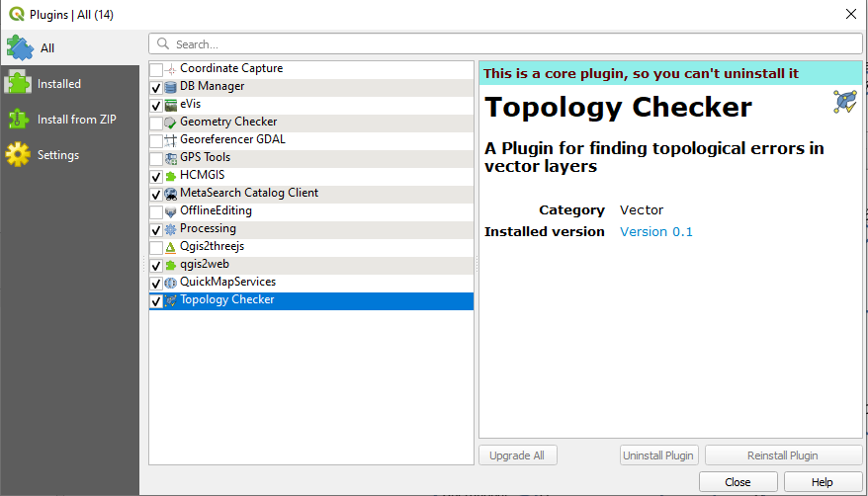The image size is (868, 496).
Task: Click the Installed plugins puzzle icon
Action: [x=18, y=84]
